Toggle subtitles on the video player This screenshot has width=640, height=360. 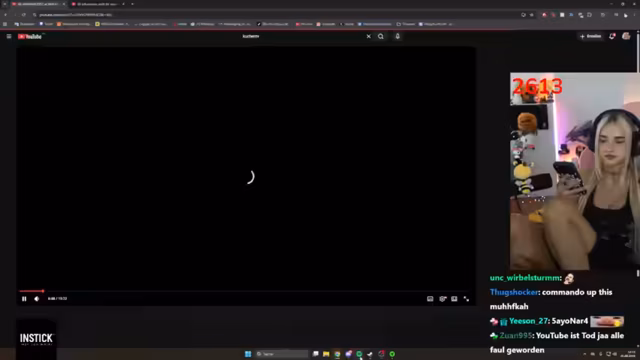pyautogui.click(x=430, y=299)
